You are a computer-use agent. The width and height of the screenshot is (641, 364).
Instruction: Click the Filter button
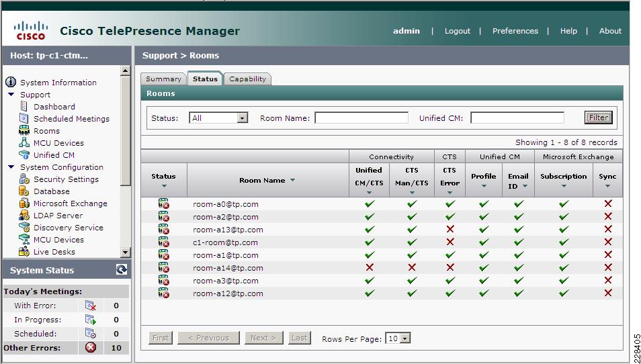click(598, 118)
